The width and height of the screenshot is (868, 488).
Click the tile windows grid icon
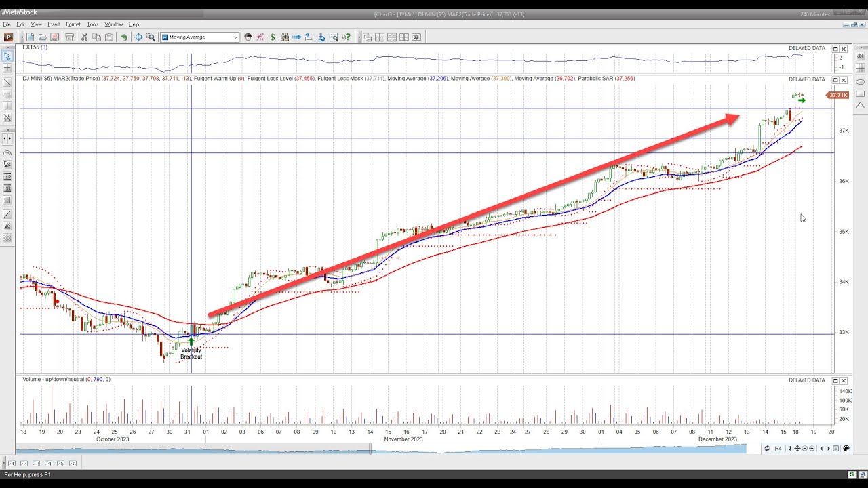point(404,37)
